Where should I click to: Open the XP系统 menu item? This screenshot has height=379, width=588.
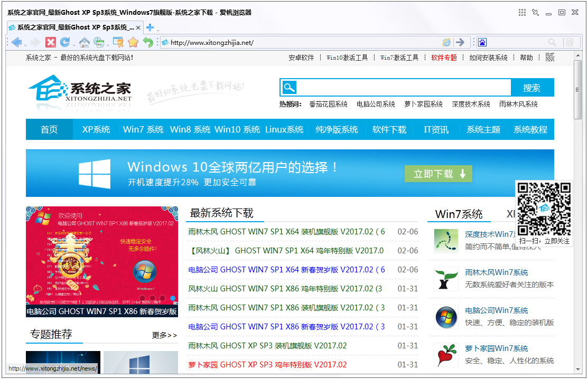tap(96, 129)
